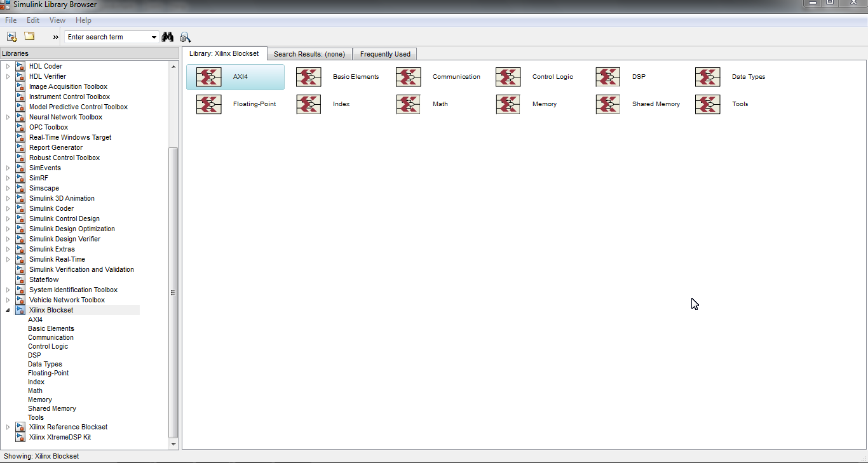Open the Basic Elements block icon
Screen dimensions: 868x463
[x=308, y=77]
